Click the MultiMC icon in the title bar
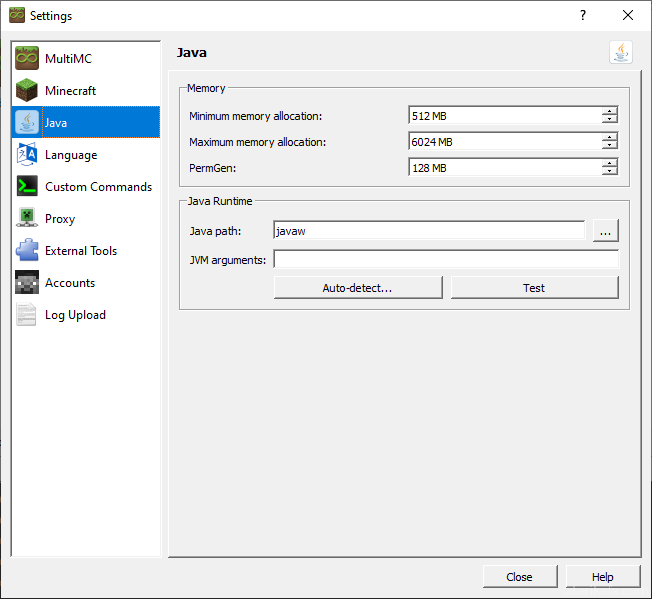This screenshot has width=652, height=599. click(x=17, y=15)
